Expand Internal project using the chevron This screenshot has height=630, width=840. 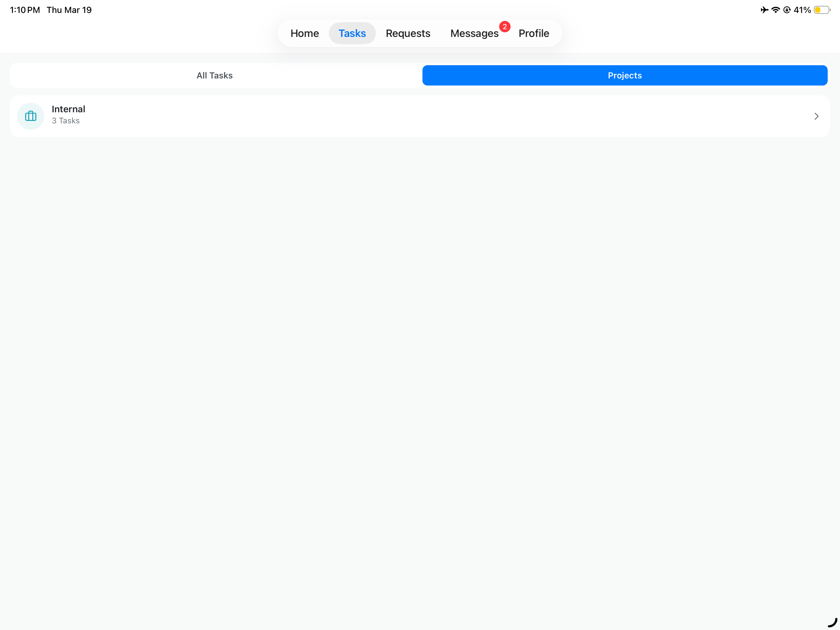816,116
